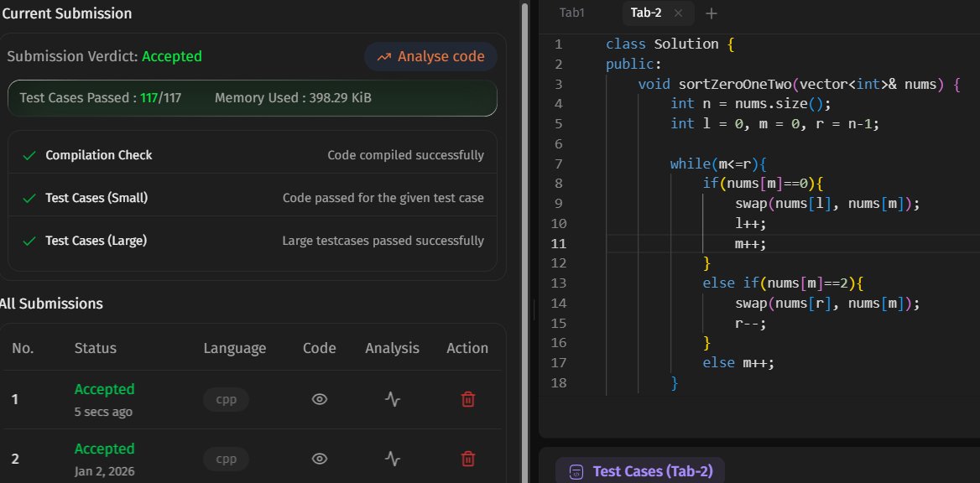Click the Memory Used 398.29 KiB text
Viewport: 980px width, 483px height.
pos(293,98)
